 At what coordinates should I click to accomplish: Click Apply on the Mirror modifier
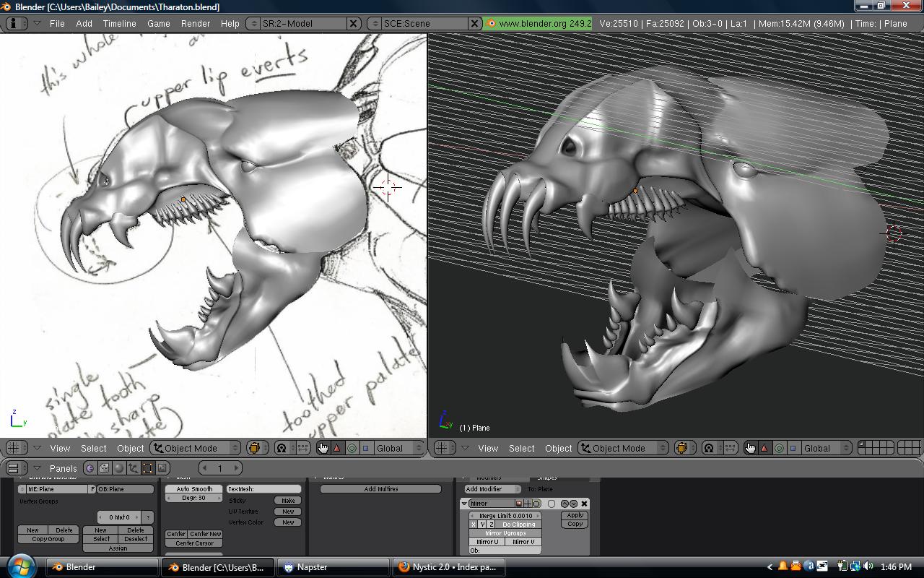click(575, 515)
